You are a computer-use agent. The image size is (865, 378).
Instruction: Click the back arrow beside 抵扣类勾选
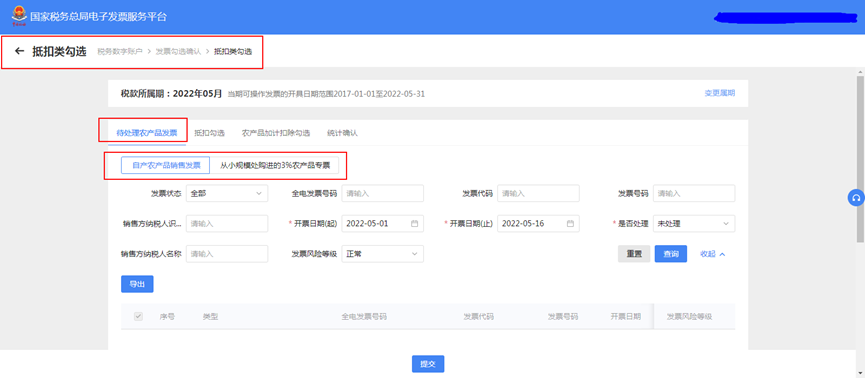coord(20,51)
